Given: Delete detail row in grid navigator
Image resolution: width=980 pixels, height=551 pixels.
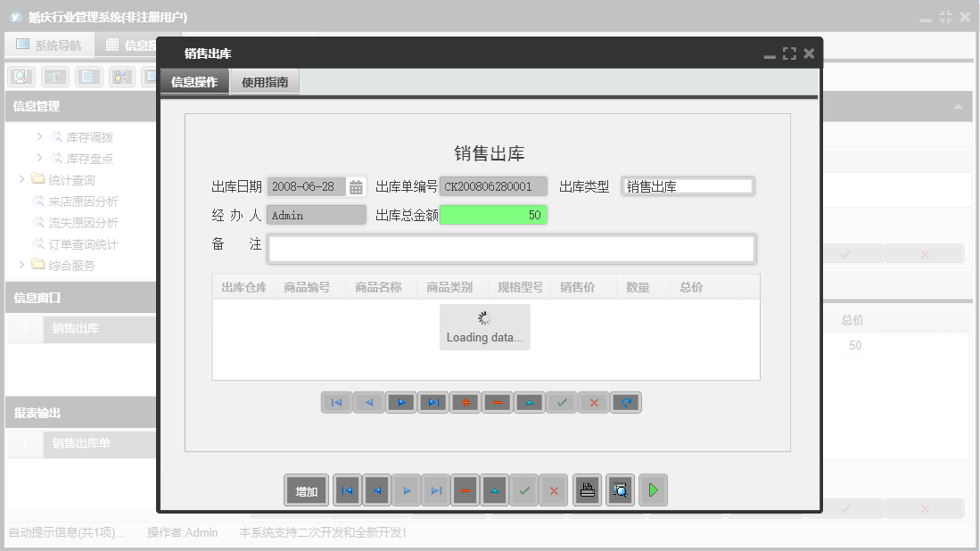Looking at the screenshot, I should [x=498, y=402].
